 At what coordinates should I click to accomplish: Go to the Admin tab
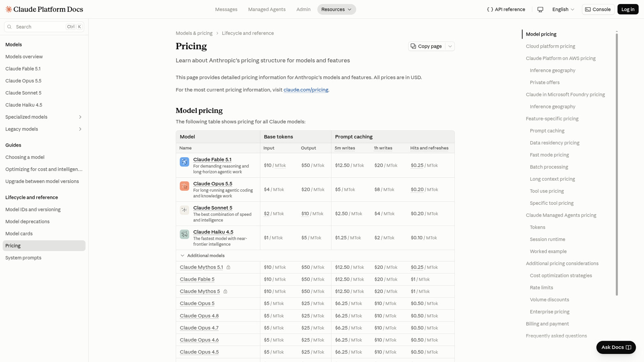[304, 9]
